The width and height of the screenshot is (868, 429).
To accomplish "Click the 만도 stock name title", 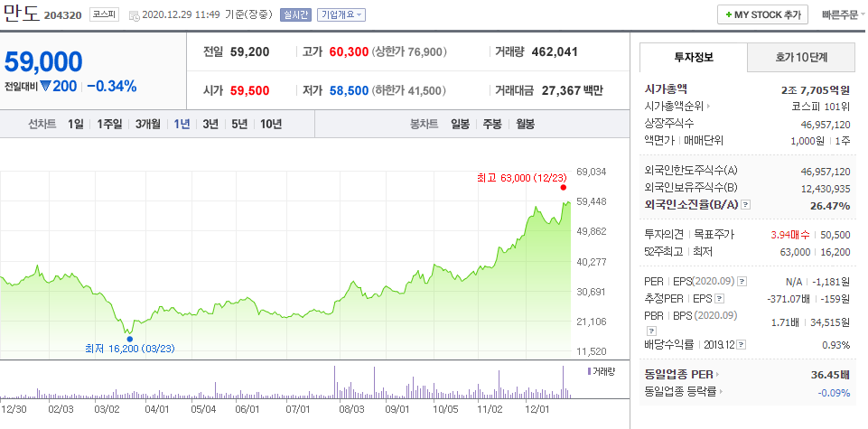I will point(21,14).
